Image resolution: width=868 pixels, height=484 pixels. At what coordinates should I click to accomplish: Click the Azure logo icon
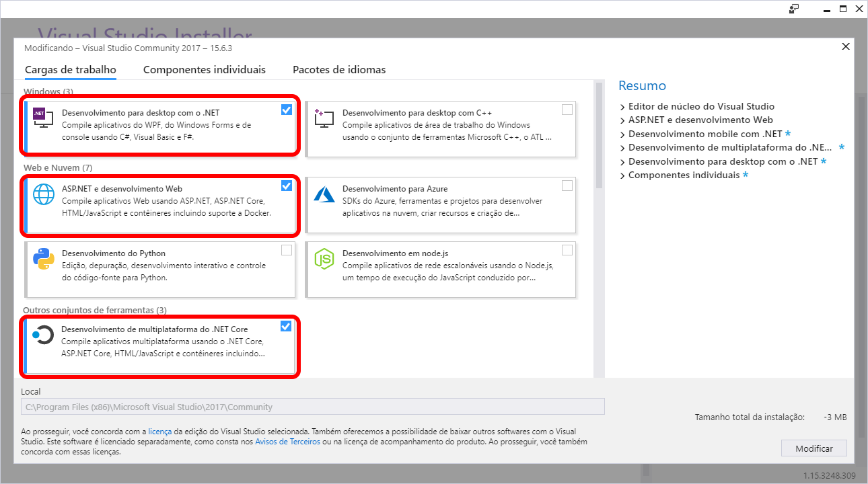[324, 194]
